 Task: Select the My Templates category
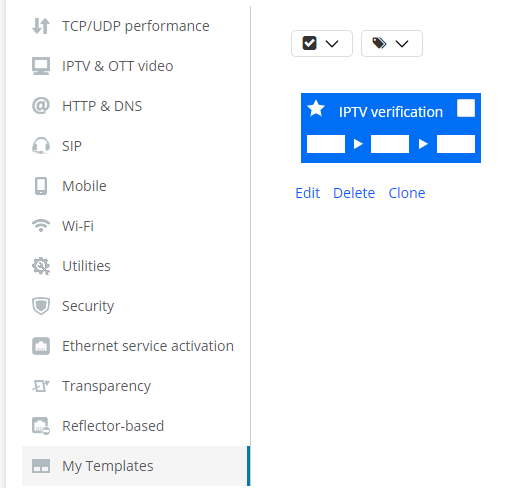136,466
